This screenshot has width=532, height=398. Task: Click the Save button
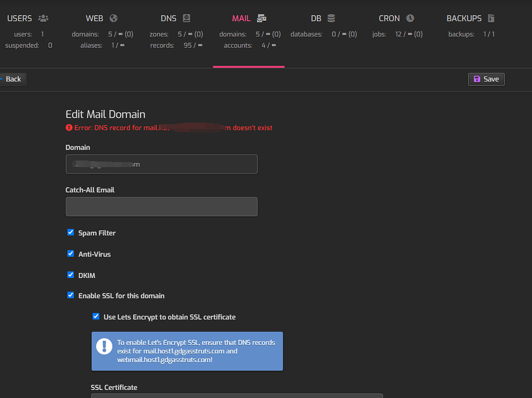coord(486,79)
